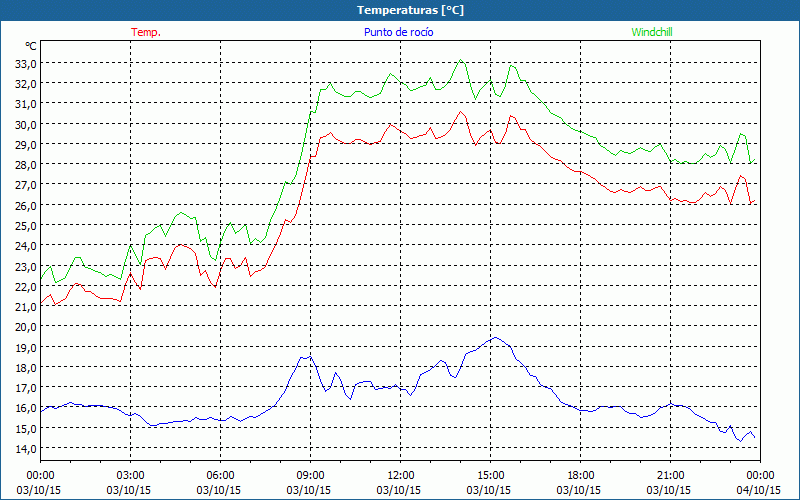Click the '03/10/15' date under 09:00
This screenshot has width=800, height=500.
point(309,490)
